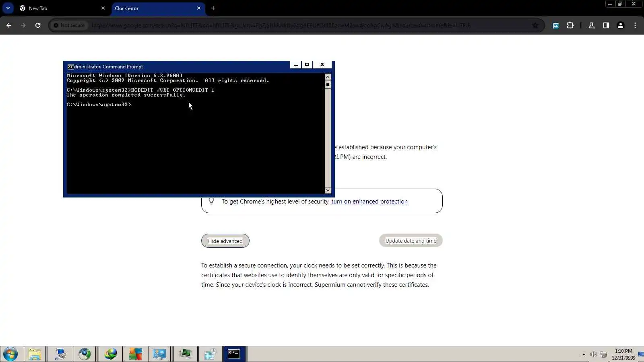The image size is (644, 362).
Task: Close the New Tab tab
Action: click(103, 8)
